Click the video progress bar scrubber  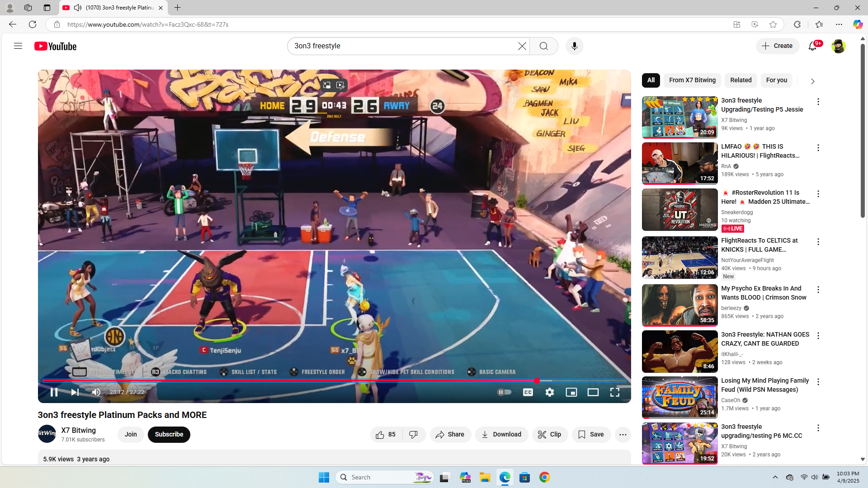coord(537,381)
